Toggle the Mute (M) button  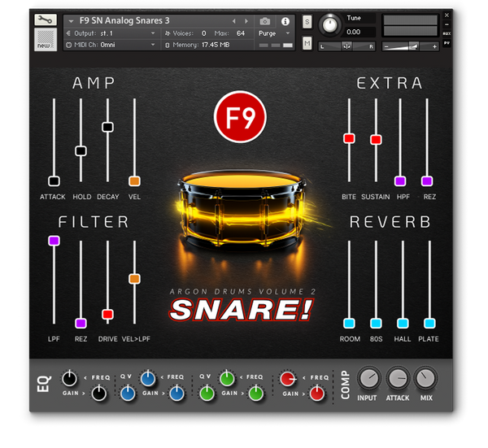click(307, 43)
